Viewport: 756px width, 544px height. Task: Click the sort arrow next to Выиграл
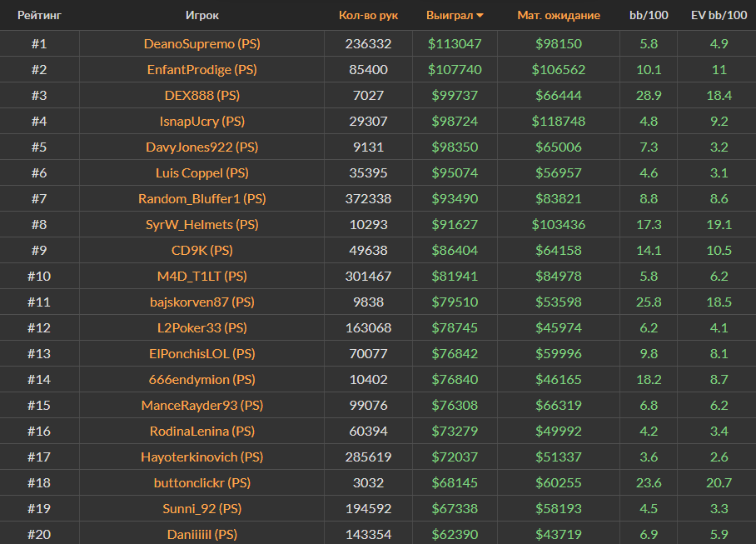pyautogui.click(x=480, y=16)
